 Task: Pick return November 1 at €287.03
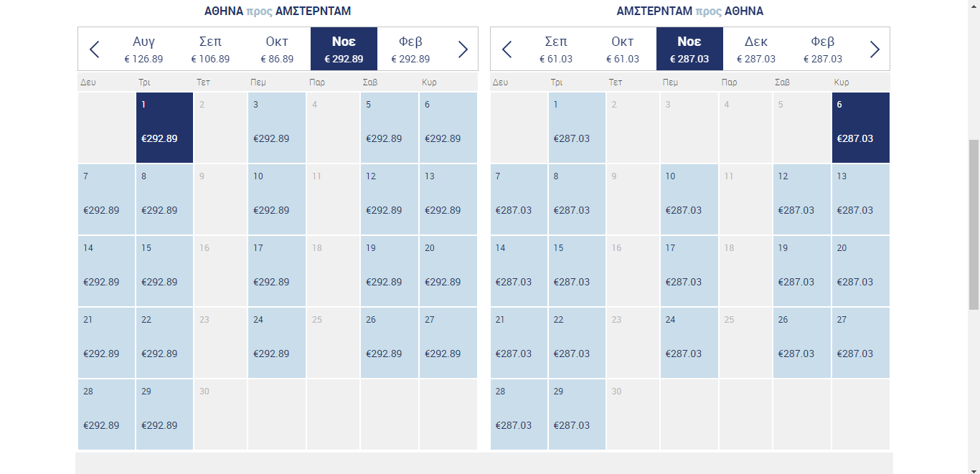[577, 128]
